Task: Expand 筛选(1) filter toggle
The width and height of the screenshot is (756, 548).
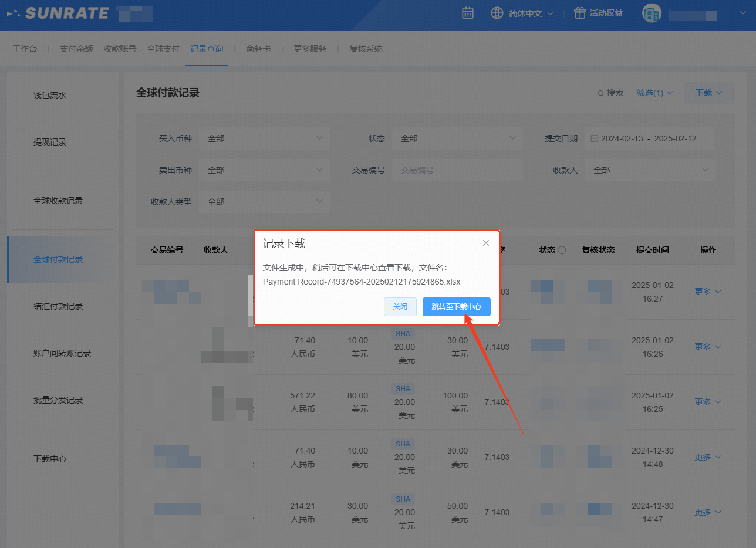Action: 654,93
